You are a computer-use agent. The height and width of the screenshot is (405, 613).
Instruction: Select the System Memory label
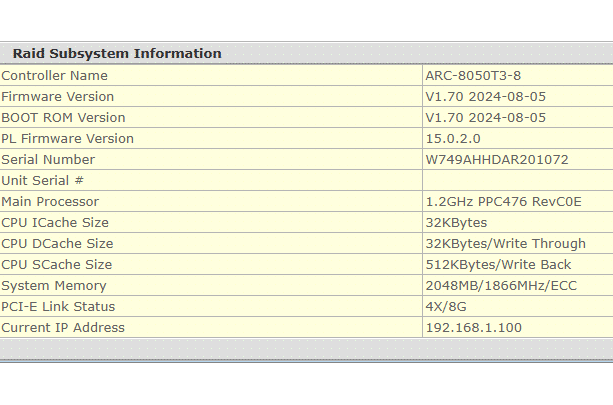[54, 286]
